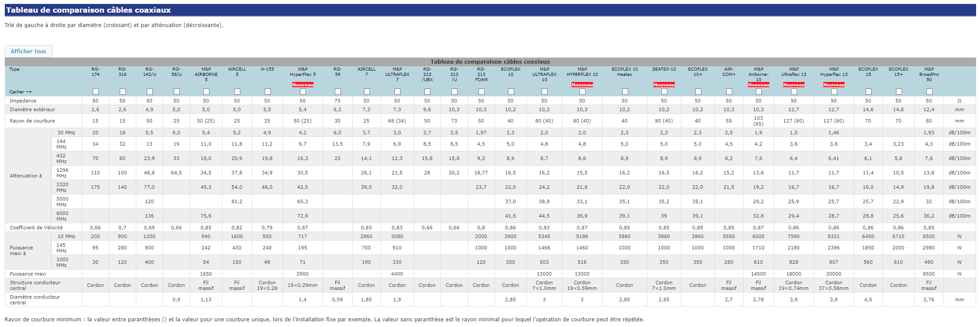This screenshot has width=980, height=327.
Task: Click the Afficher tous button
Action: [x=28, y=51]
